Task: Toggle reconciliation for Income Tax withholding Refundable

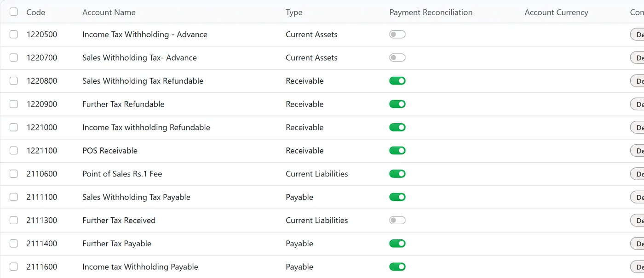Action: [x=397, y=127]
